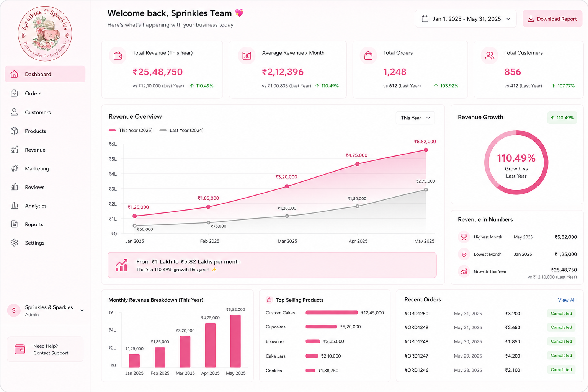
Task: Open the Dashboard menu item
Action: coord(45,74)
